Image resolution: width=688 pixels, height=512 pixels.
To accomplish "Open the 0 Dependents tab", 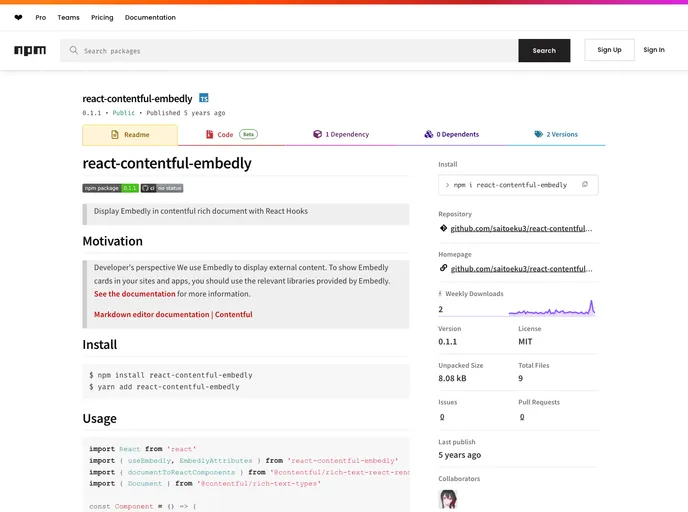I will pos(452,134).
